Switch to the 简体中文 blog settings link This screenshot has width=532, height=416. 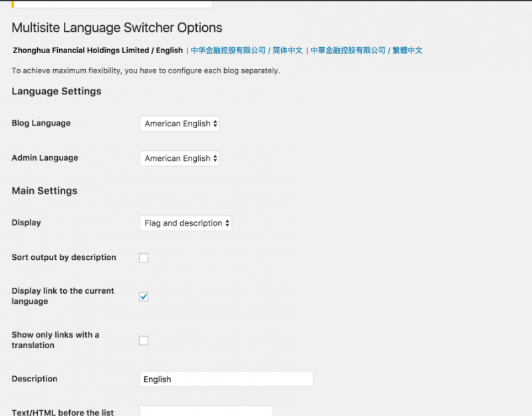[247, 51]
